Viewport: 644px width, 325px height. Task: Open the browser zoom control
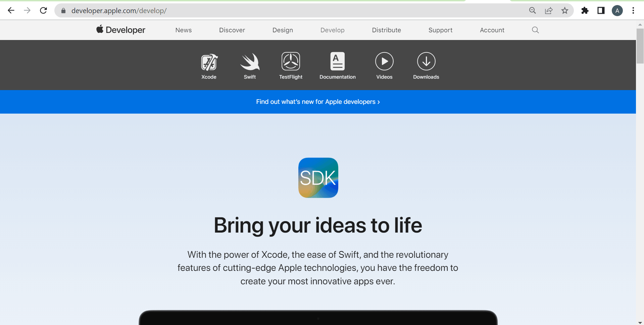coord(533,10)
